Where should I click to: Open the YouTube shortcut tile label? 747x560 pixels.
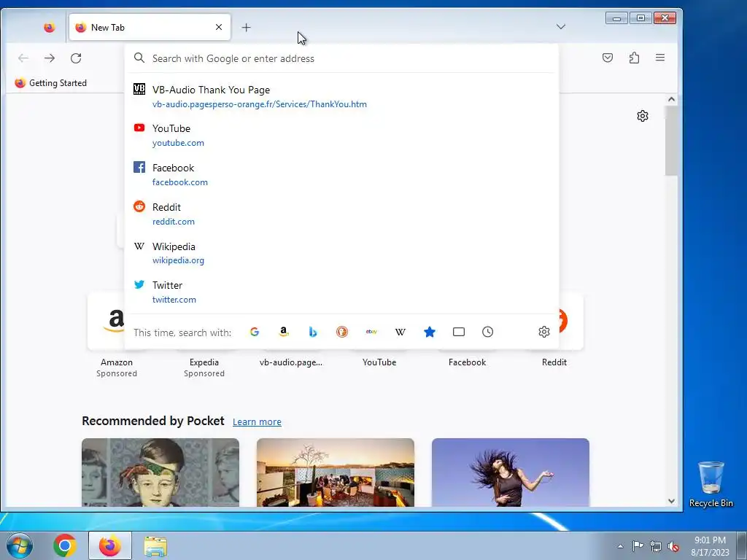(379, 362)
